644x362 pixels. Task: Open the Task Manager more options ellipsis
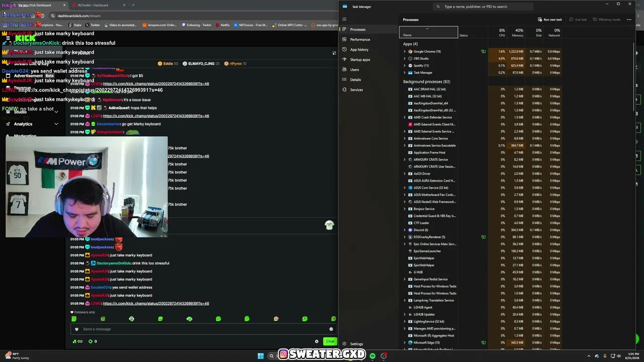629,20
